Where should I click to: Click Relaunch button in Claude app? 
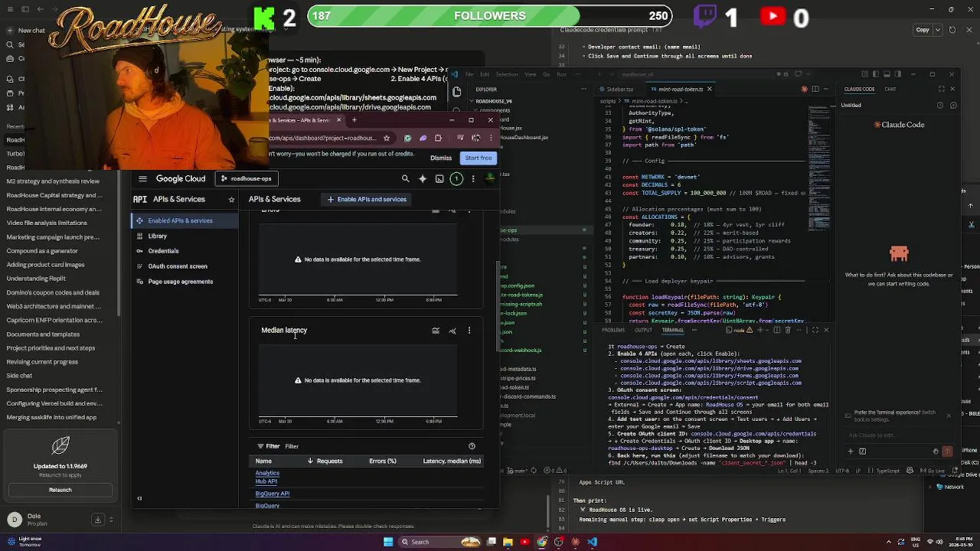click(60, 490)
